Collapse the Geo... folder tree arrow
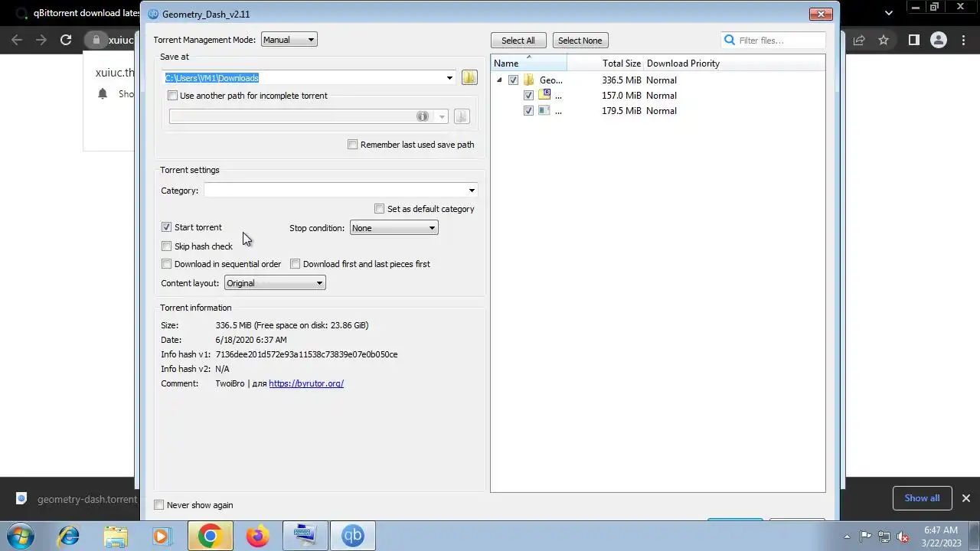 (499, 80)
